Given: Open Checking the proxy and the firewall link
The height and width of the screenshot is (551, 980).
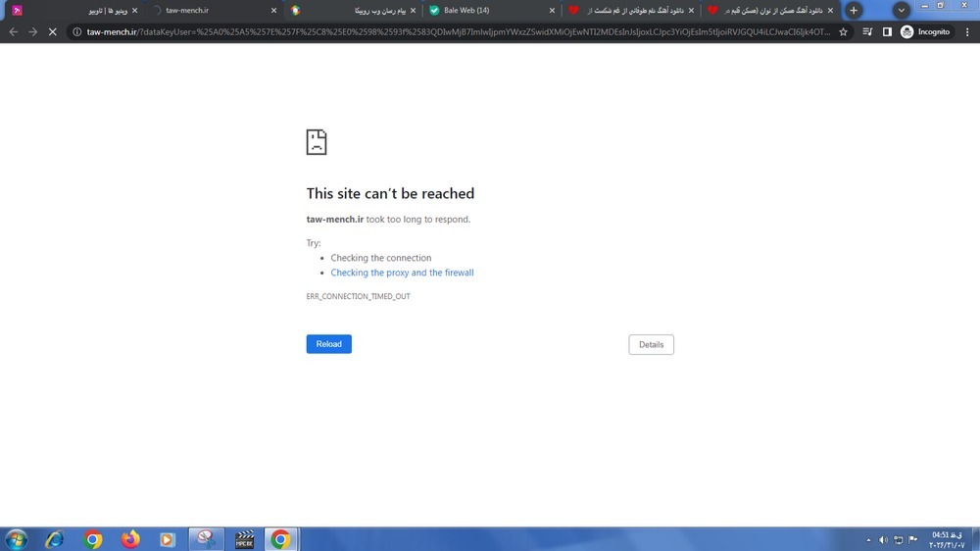Looking at the screenshot, I should 402,273.
